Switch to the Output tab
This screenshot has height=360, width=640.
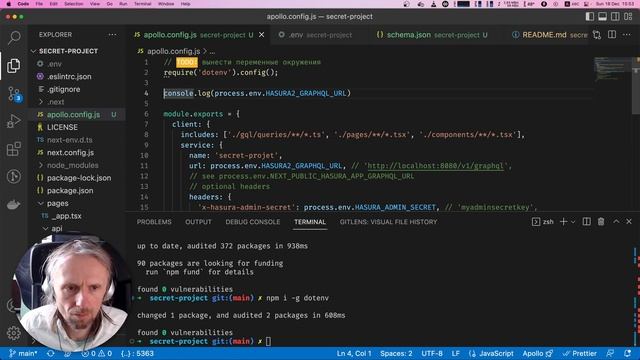pyautogui.click(x=198, y=222)
